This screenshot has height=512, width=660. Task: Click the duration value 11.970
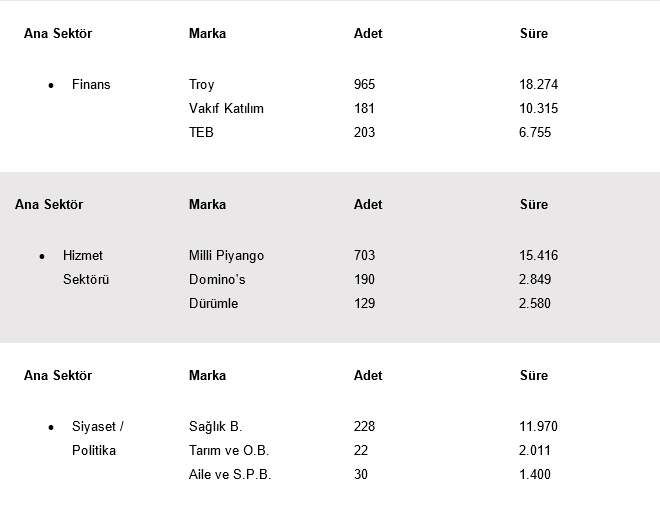click(x=539, y=427)
